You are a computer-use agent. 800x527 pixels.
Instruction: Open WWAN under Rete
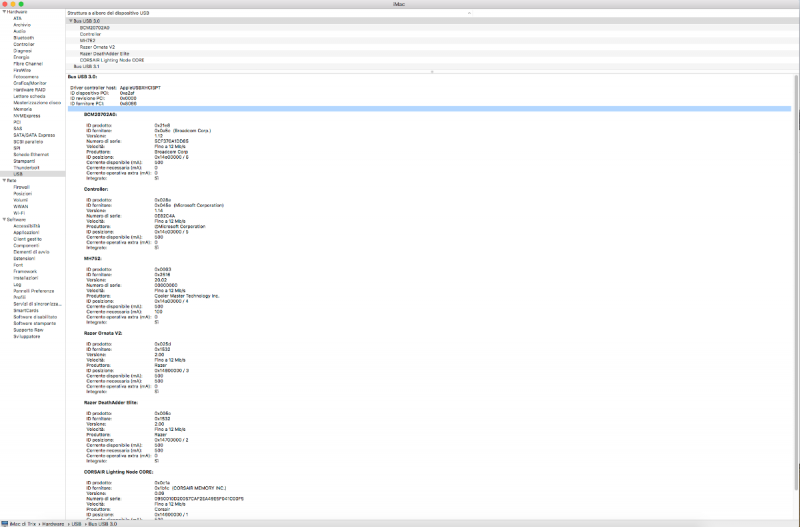20,207
